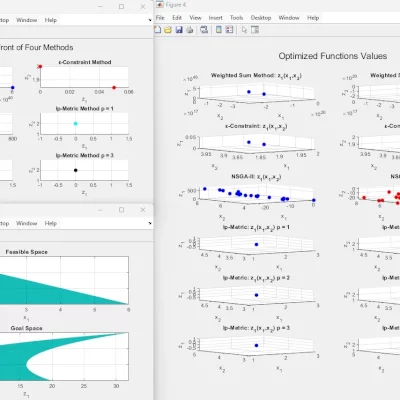
Task: Click Open File folder icon in Figure 4
Action: [168, 30]
